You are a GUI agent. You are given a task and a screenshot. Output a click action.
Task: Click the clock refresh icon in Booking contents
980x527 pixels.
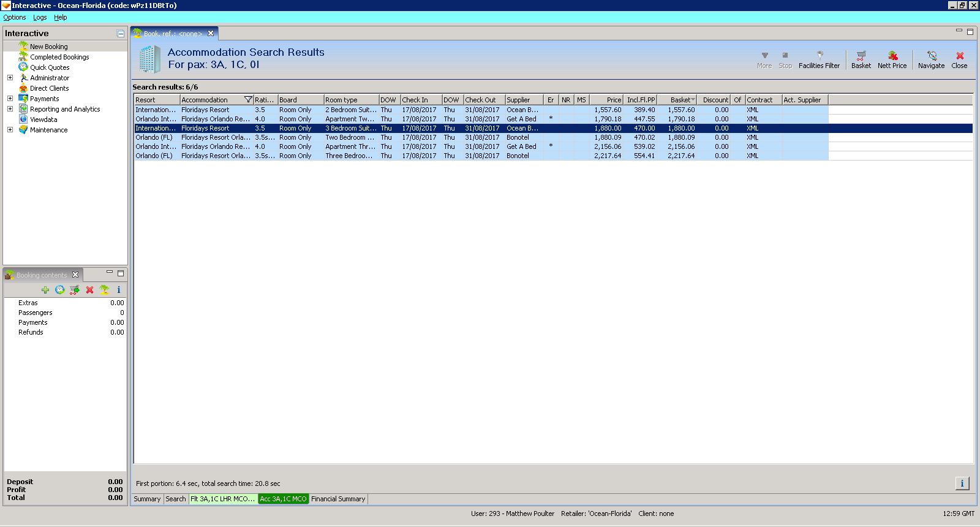coord(60,290)
